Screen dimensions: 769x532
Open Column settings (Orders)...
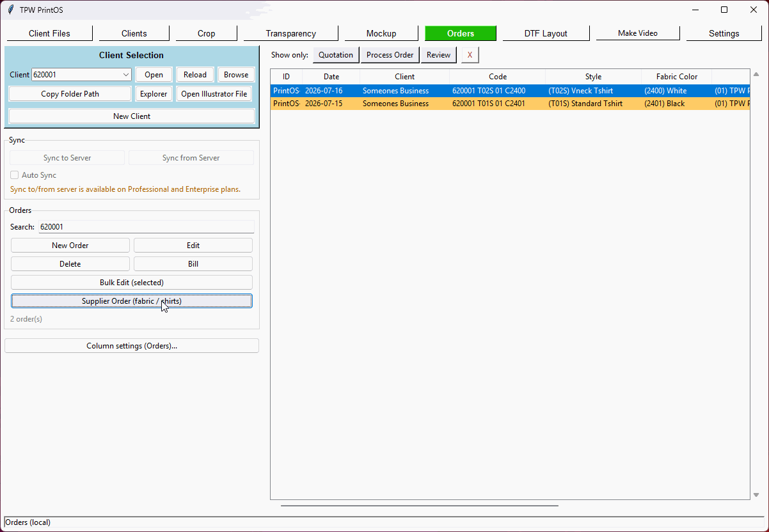(132, 346)
